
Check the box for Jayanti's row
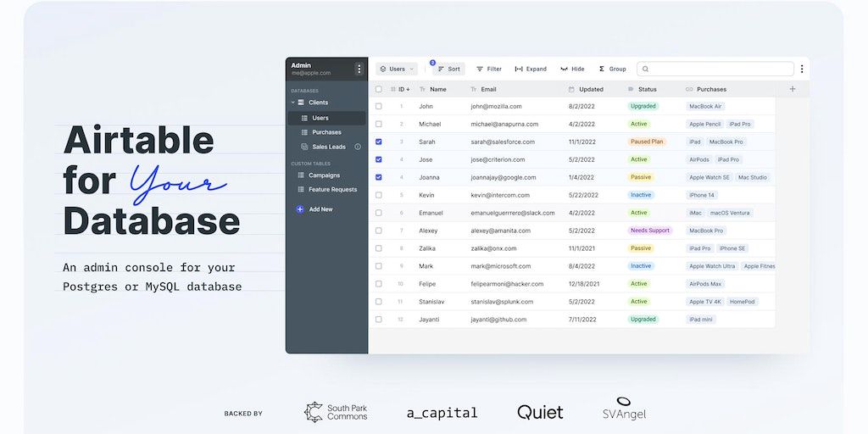click(379, 320)
